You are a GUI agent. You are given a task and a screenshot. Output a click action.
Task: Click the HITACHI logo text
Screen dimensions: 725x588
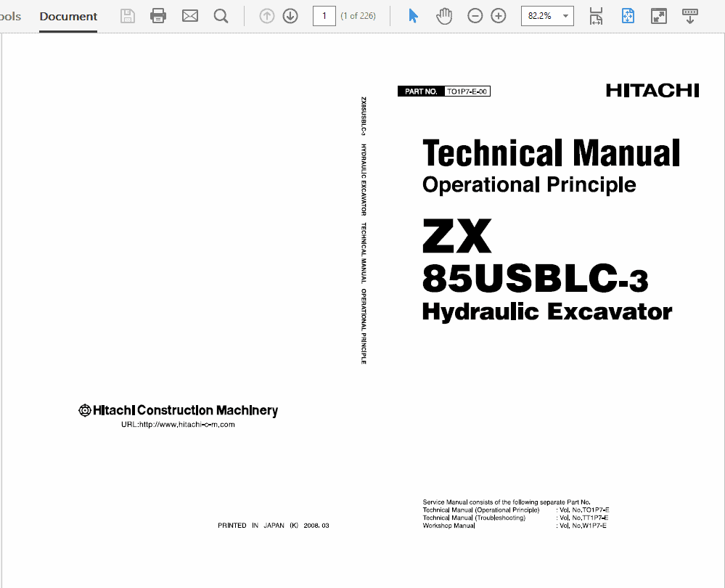pyautogui.click(x=652, y=91)
